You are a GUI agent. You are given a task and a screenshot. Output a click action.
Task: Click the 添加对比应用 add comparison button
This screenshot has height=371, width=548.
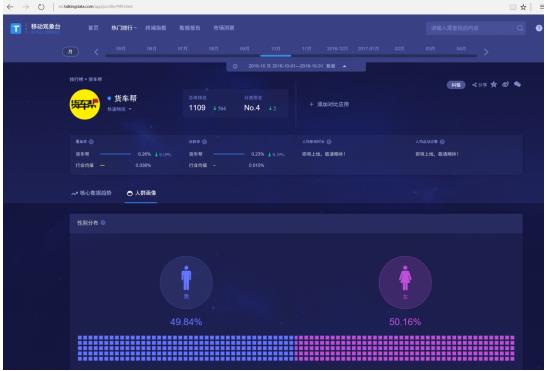pos(329,104)
